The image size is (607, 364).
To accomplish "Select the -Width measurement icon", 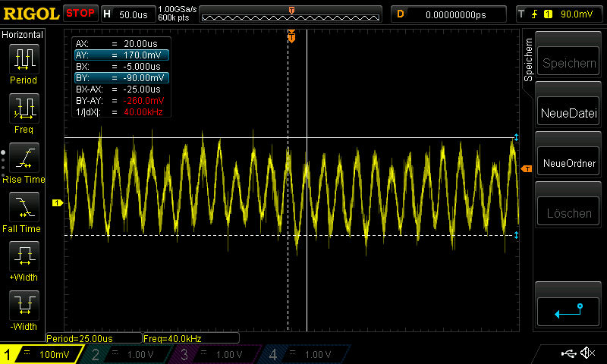I will click(24, 305).
